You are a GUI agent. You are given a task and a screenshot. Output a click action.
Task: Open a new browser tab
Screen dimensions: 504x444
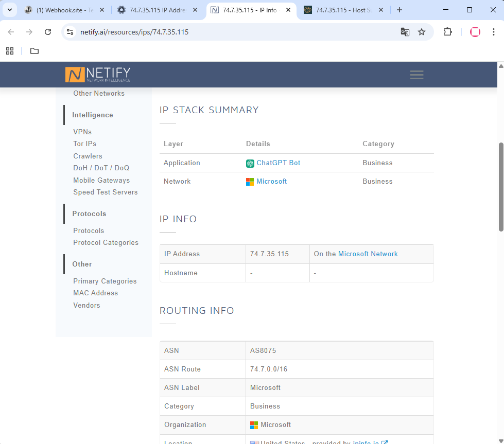pyautogui.click(x=399, y=10)
